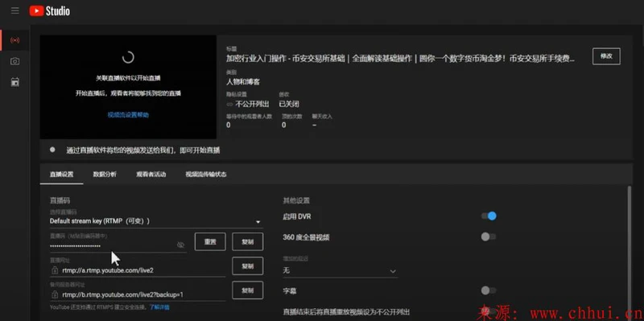
Task: Open the webcam camera sidebar icon
Action: click(x=14, y=61)
